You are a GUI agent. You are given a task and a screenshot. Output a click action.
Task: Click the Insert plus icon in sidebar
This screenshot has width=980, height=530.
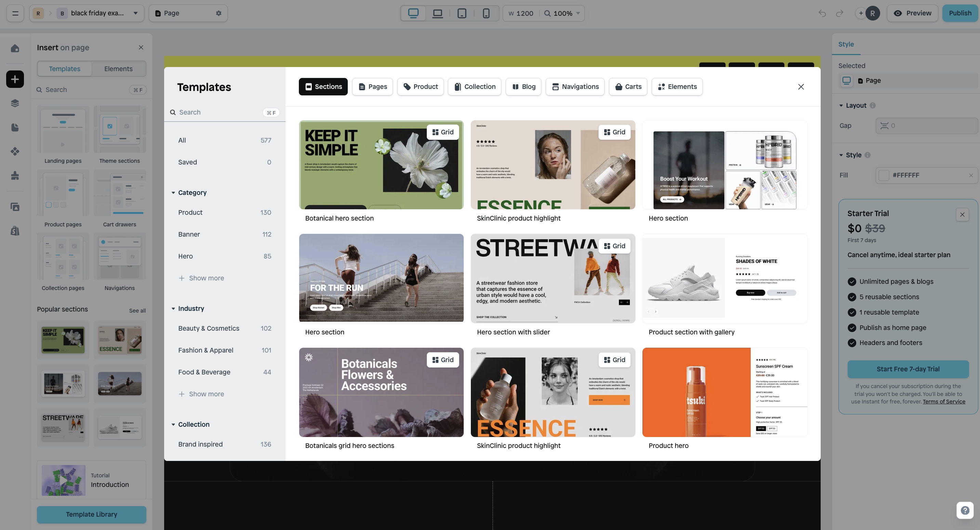tap(15, 79)
